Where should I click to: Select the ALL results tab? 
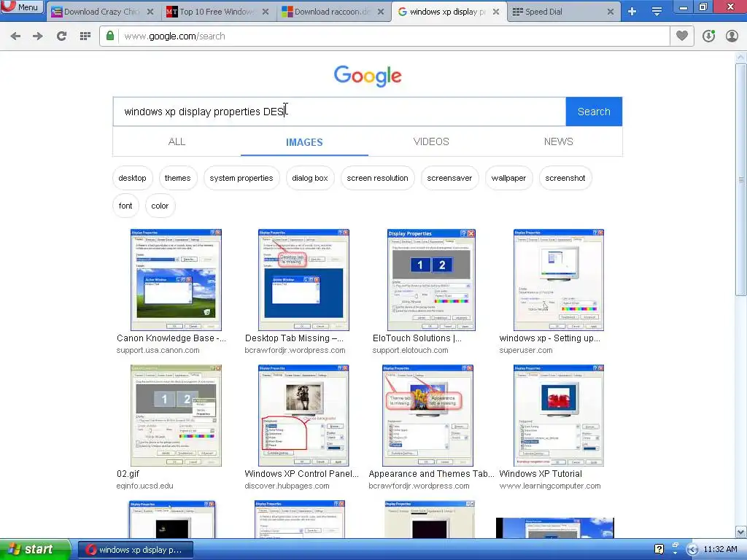click(177, 142)
